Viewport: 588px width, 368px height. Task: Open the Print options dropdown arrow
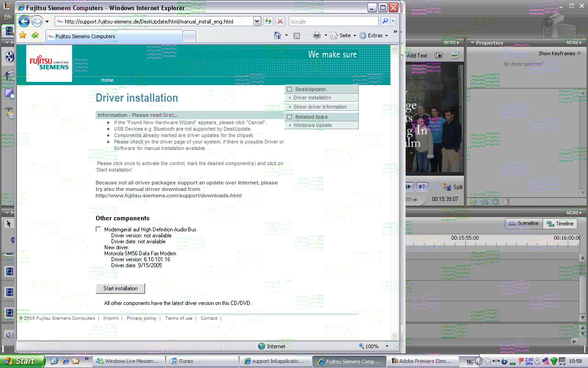(x=326, y=35)
